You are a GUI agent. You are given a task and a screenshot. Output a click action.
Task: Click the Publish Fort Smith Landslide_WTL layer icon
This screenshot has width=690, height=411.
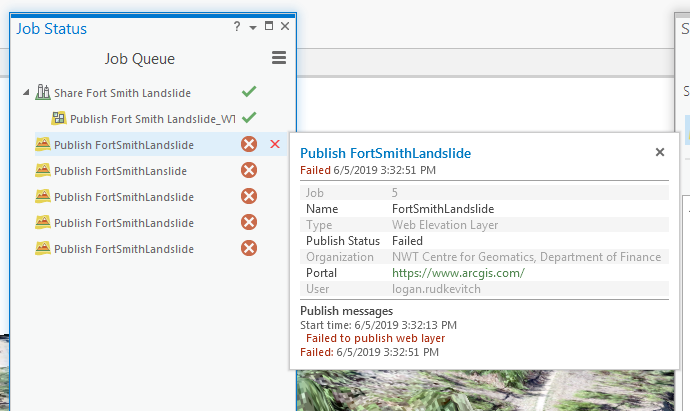59,118
